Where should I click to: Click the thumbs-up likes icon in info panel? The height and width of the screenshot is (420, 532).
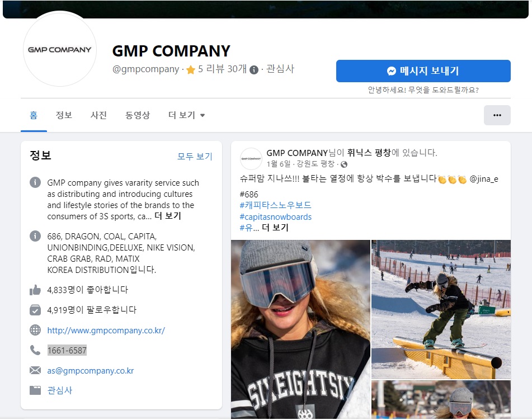[35, 290]
